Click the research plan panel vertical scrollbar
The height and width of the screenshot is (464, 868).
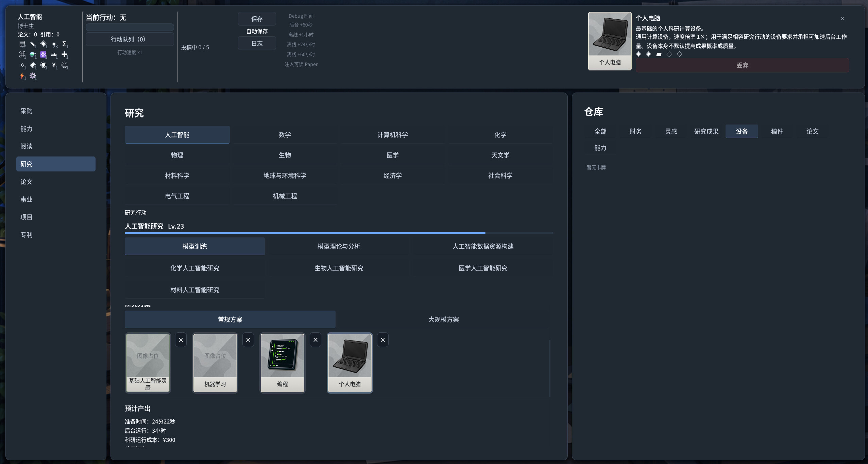pos(550,368)
